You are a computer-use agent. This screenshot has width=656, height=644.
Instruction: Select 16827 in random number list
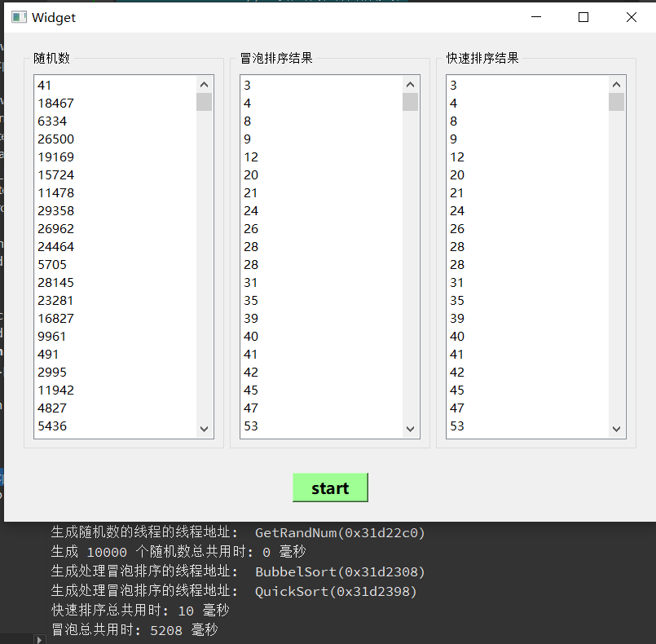115,319
